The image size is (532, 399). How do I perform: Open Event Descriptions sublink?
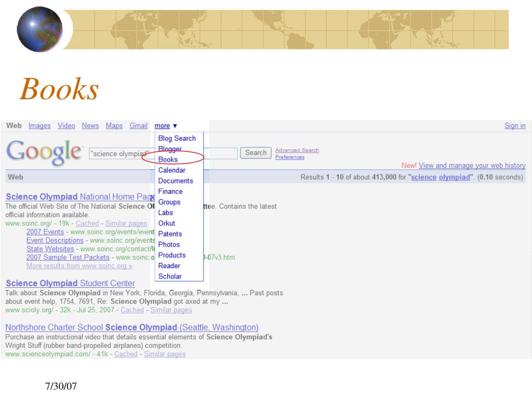55,240
